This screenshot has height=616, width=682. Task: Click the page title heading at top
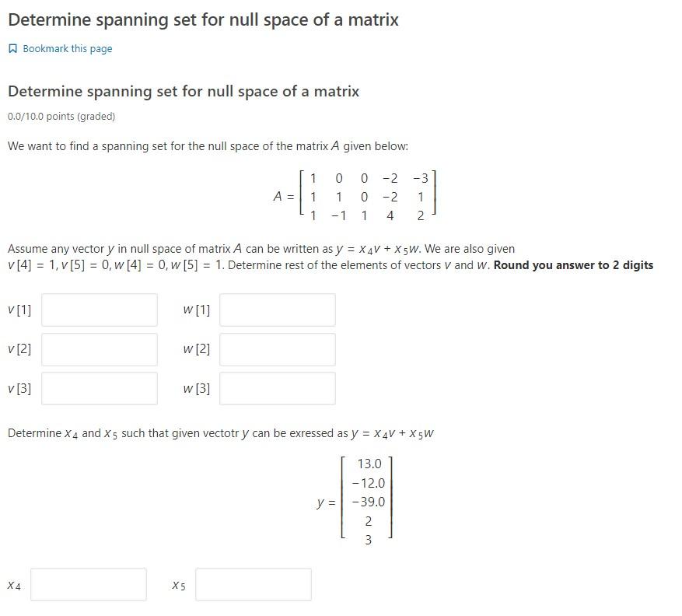(x=203, y=19)
